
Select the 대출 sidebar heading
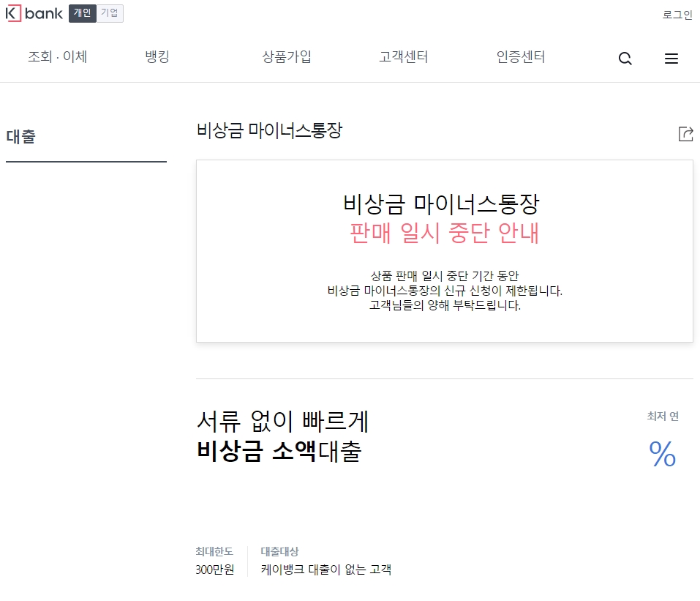[x=20, y=136]
